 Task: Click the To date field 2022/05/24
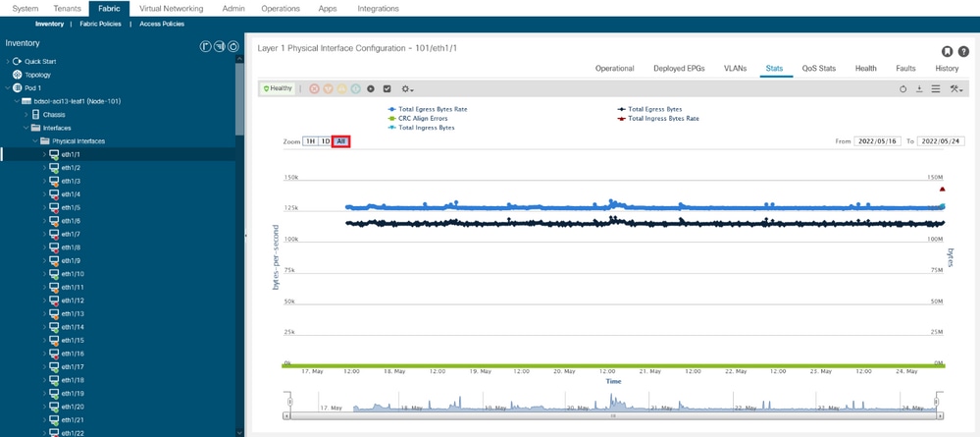pos(940,141)
